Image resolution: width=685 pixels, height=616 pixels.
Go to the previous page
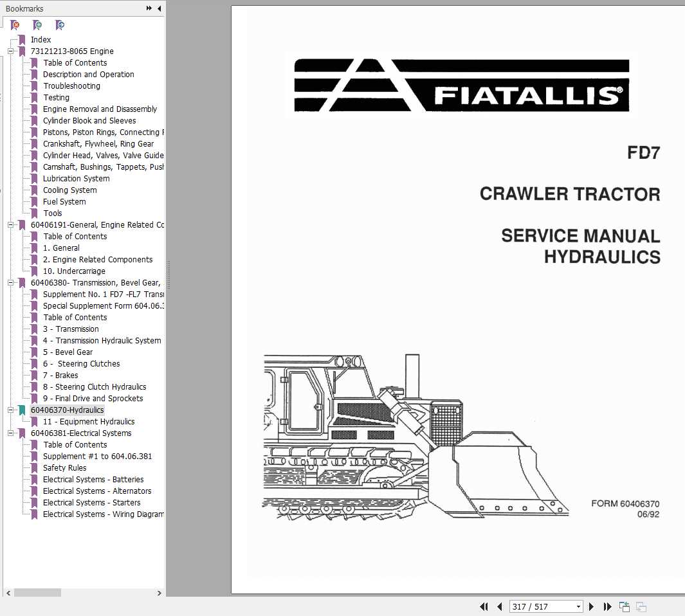(x=500, y=606)
